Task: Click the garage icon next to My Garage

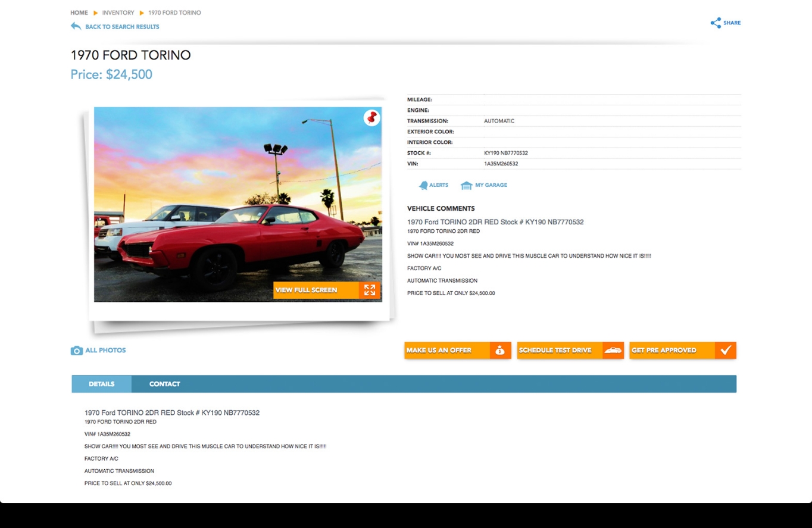Action: [466, 186]
